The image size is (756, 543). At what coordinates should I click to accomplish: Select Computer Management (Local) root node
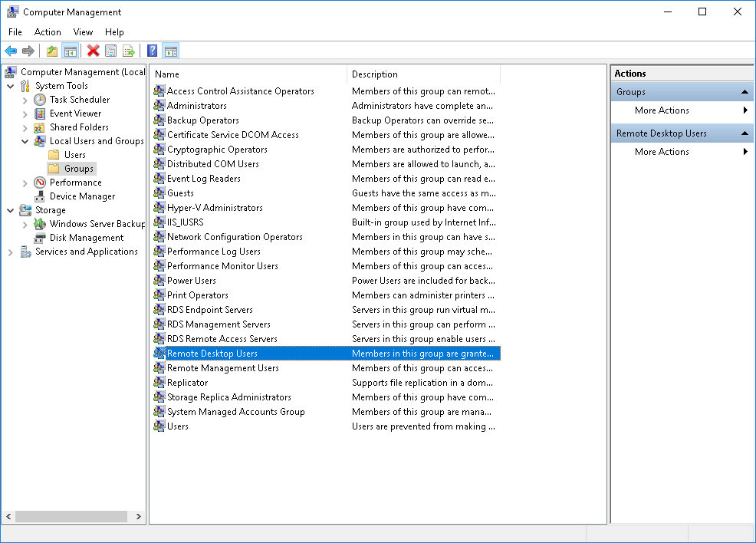(75, 72)
